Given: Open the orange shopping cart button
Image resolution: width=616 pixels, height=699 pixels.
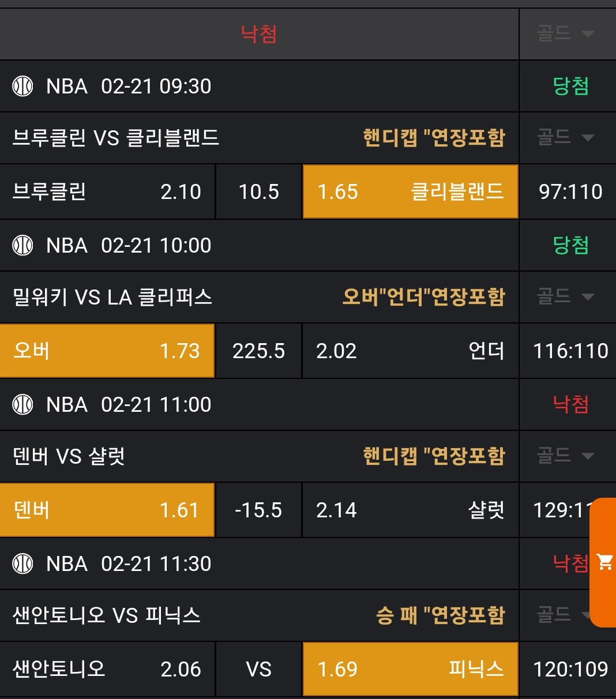Looking at the screenshot, I should [604, 562].
